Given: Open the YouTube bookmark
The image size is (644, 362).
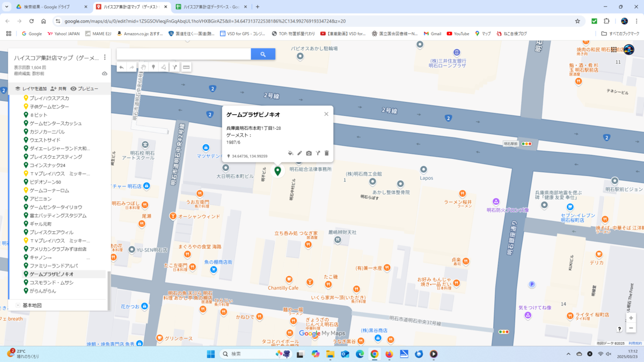Looking at the screenshot, I should pos(458,33).
